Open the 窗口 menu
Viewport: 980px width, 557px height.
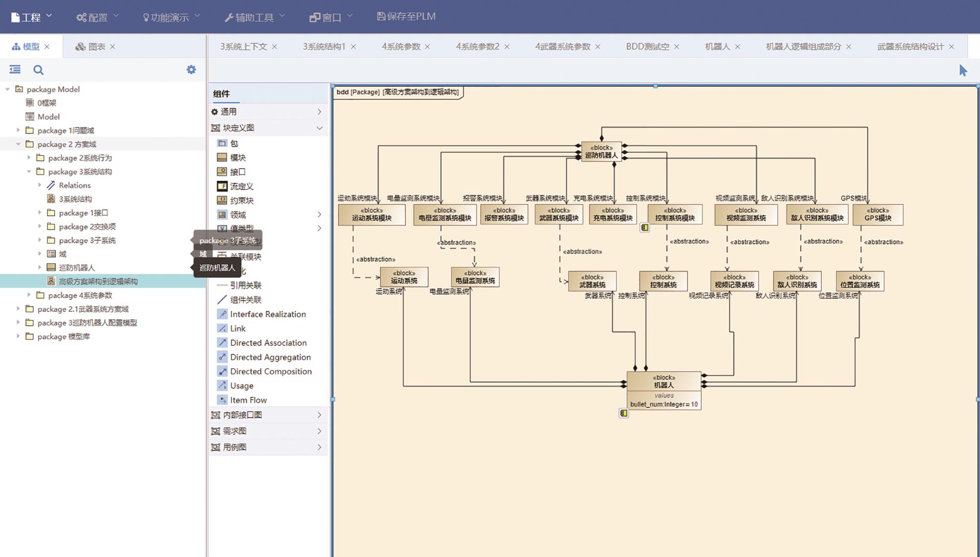pyautogui.click(x=331, y=17)
